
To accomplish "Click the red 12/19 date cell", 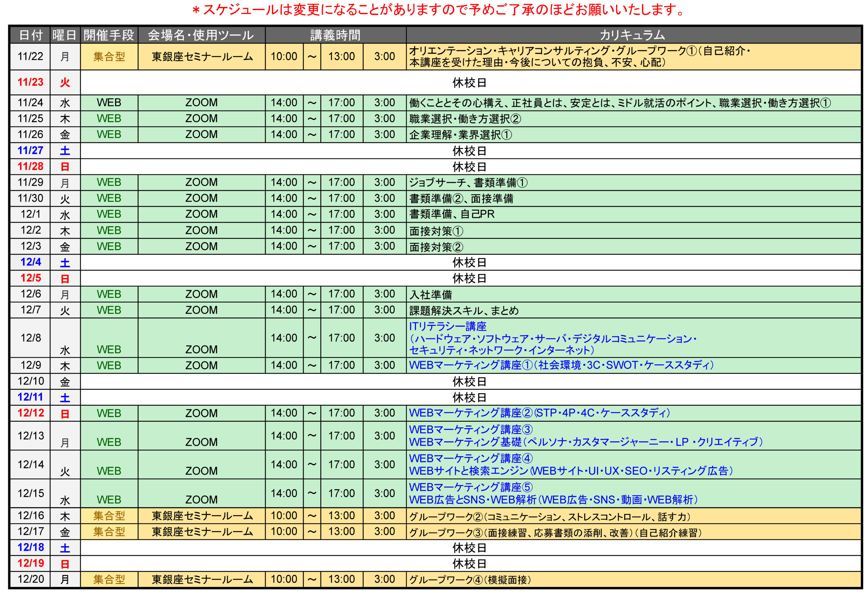I will coord(30,563).
